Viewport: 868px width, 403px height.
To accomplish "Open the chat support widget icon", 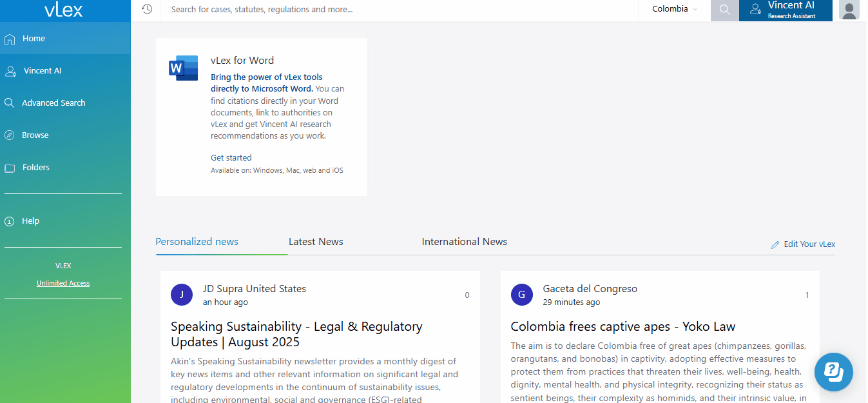I will click(833, 371).
